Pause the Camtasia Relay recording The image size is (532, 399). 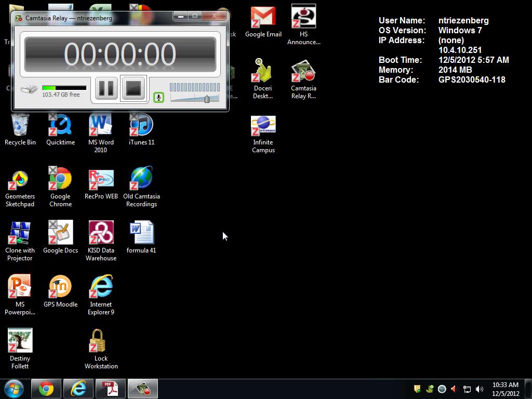[x=106, y=88]
